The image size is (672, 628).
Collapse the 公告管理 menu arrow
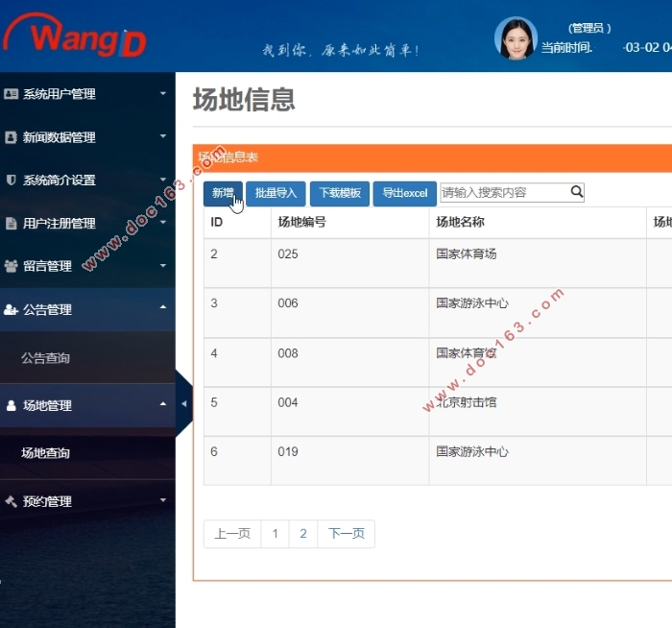[x=163, y=307]
